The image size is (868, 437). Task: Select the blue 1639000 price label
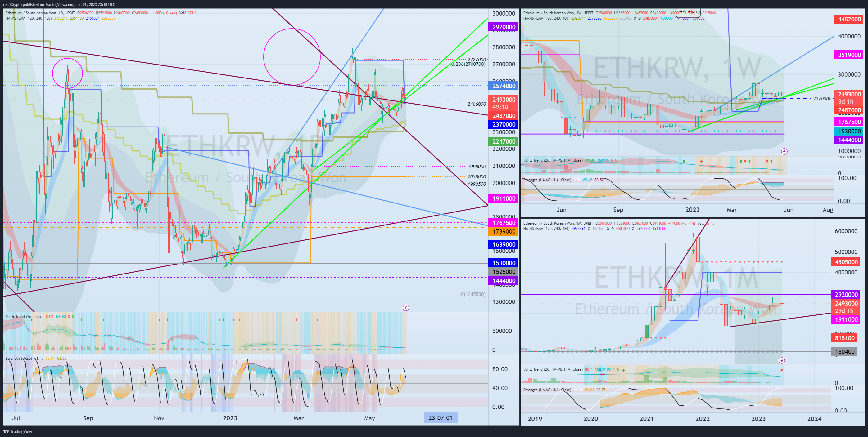pyautogui.click(x=503, y=244)
